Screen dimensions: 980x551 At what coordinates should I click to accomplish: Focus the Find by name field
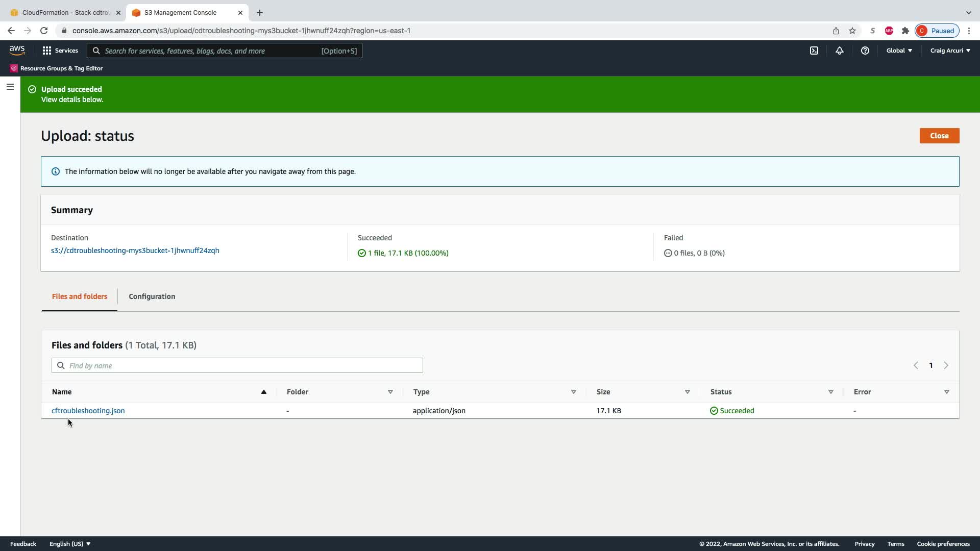[237, 365]
